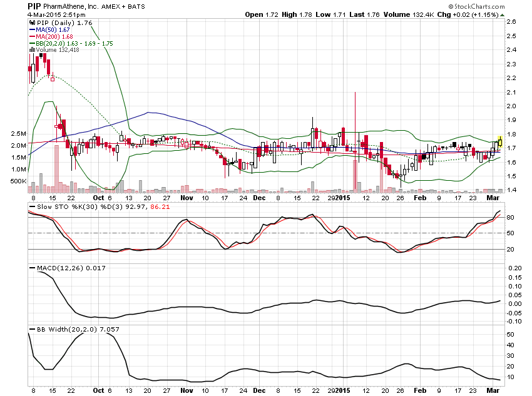The height and width of the screenshot is (396, 532).
Task: Click the Open 1.72 quote value
Action: [262, 14]
